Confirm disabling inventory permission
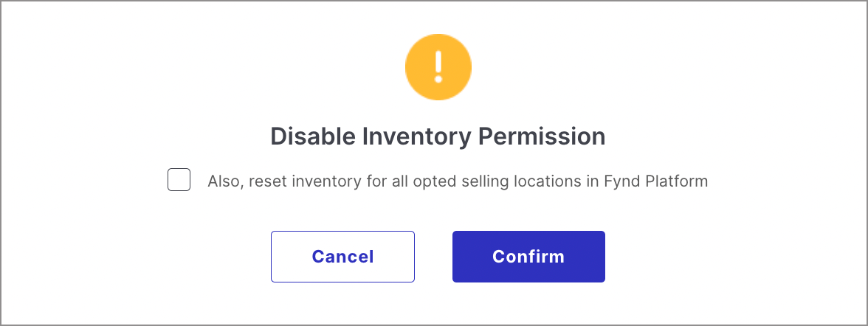868x326 pixels. pyautogui.click(x=528, y=256)
